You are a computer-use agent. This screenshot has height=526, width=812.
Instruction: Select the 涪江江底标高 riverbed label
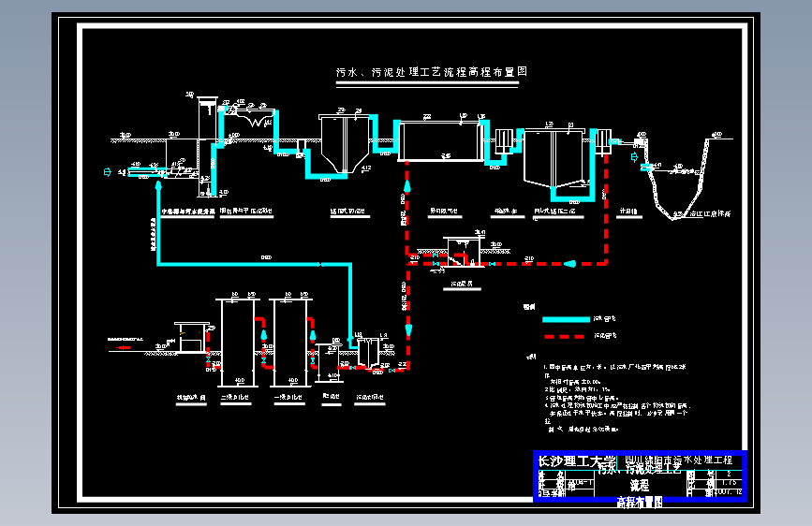[x=710, y=213]
